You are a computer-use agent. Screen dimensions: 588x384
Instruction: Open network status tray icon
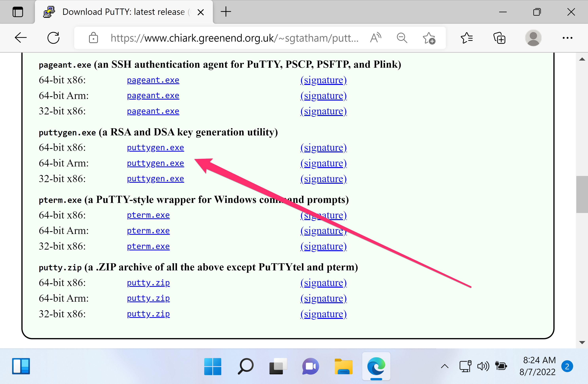click(x=466, y=366)
